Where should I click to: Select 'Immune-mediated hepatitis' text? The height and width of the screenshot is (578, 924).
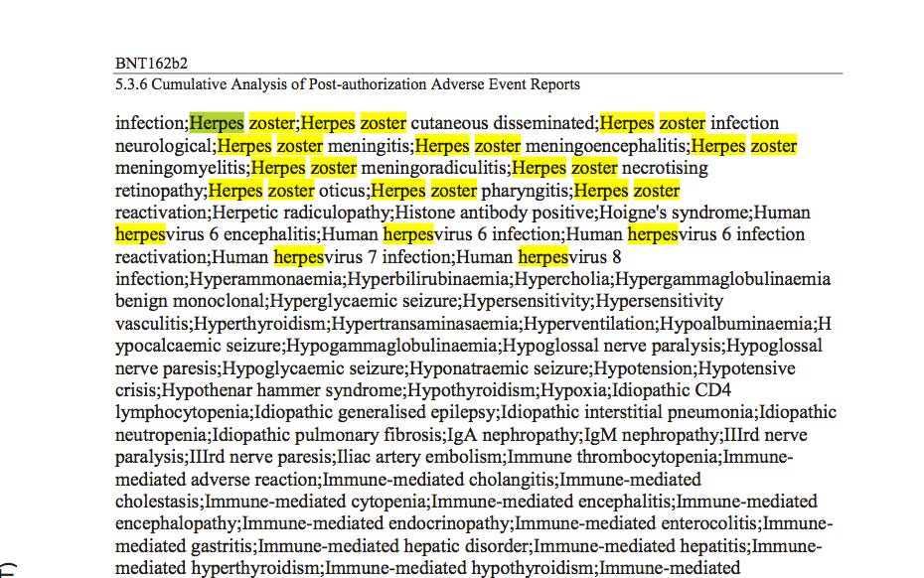point(641,545)
